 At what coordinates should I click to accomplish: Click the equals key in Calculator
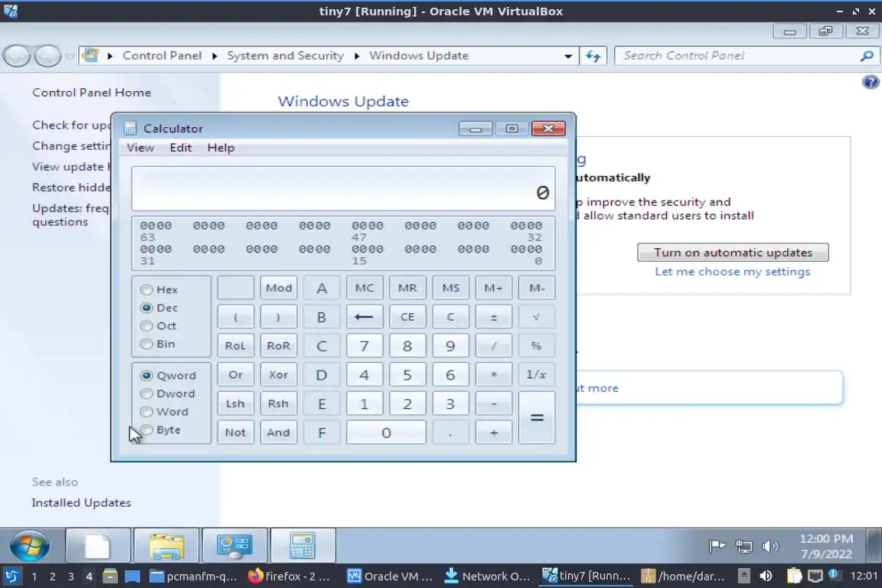click(x=537, y=417)
